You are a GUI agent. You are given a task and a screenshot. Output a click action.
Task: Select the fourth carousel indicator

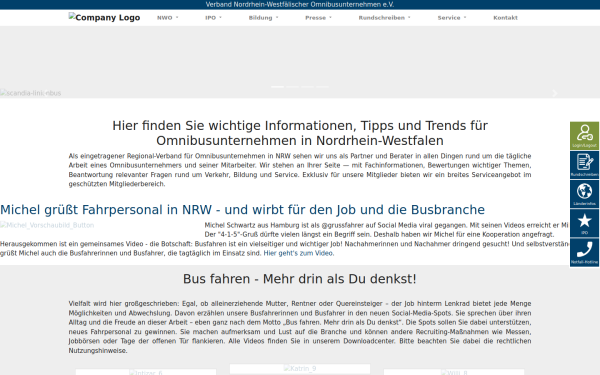coord(322,87)
